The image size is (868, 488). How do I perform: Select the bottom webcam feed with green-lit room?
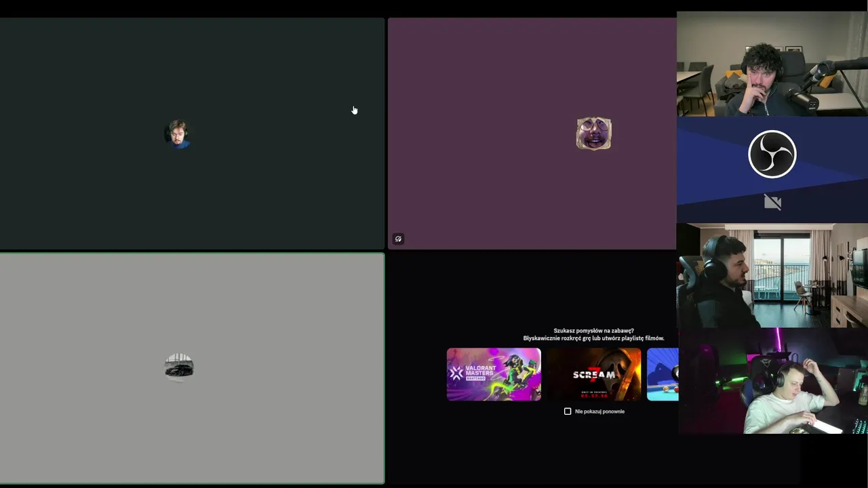click(x=772, y=381)
